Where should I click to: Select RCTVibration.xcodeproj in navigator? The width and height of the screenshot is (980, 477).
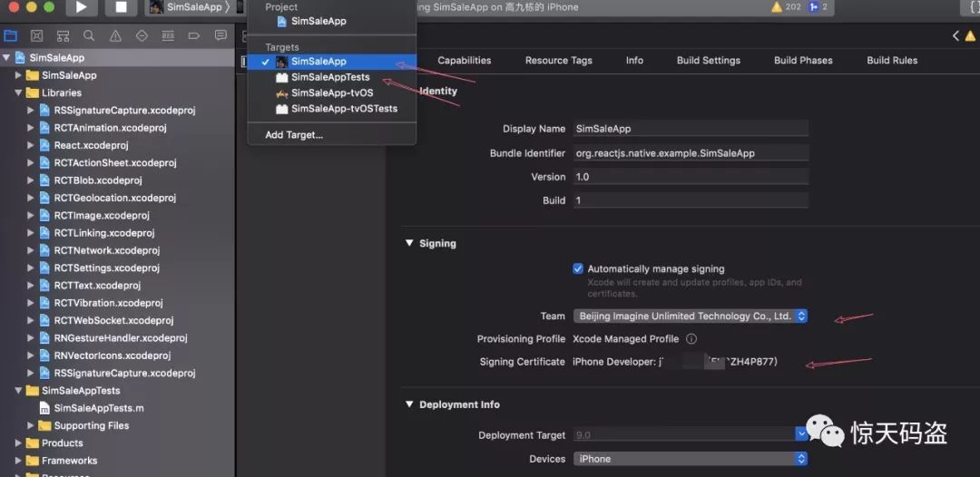click(x=108, y=303)
